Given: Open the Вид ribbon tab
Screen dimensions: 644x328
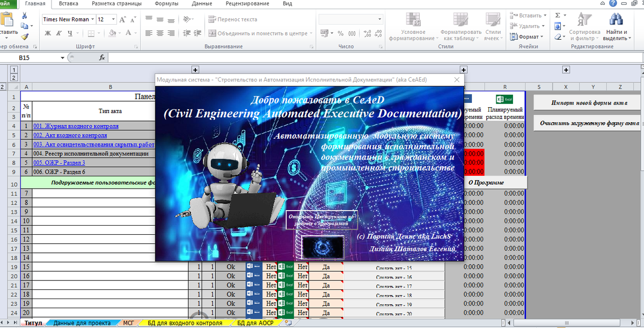Looking at the screenshot, I should (287, 4).
